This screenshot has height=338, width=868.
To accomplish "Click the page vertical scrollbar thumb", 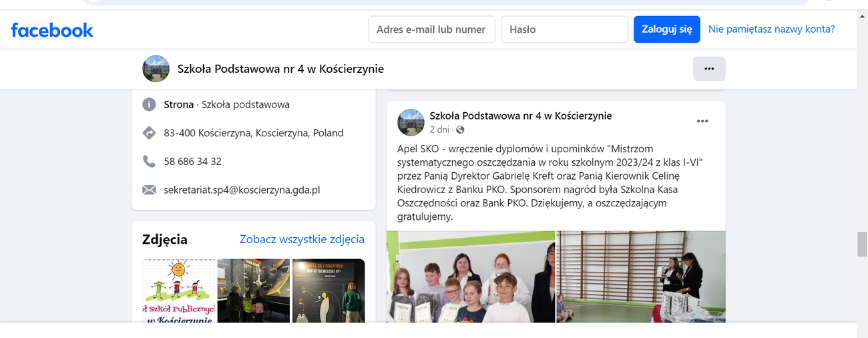I will click(862, 244).
